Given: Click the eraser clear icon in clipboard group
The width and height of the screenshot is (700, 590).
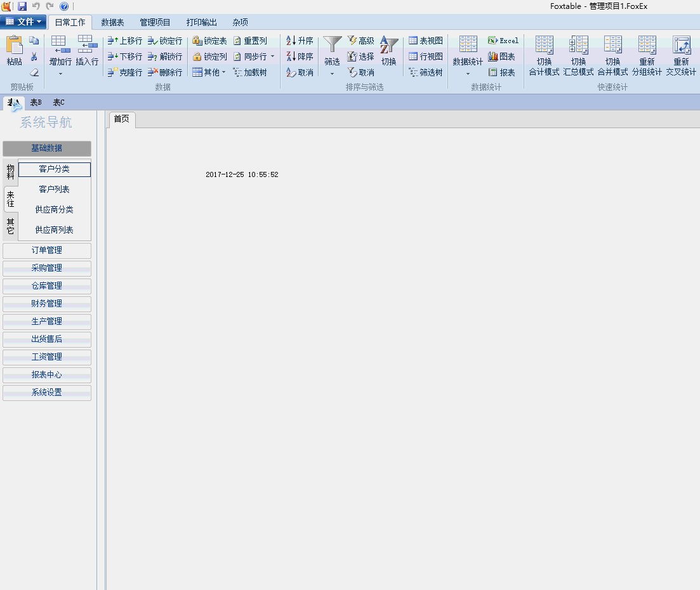Looking at the screenshot, I should [x=34, y=72].
